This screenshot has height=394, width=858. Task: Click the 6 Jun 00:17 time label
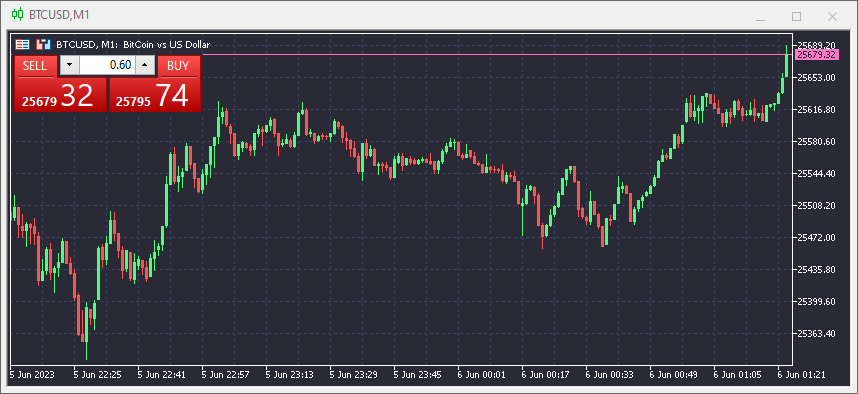pyautogui.click(x=545, y=374)
